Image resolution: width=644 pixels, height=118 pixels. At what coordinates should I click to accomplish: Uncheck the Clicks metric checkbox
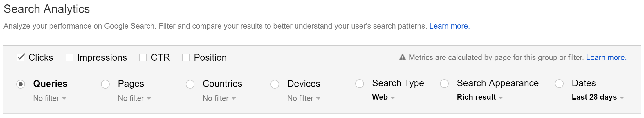pos(21,57)
